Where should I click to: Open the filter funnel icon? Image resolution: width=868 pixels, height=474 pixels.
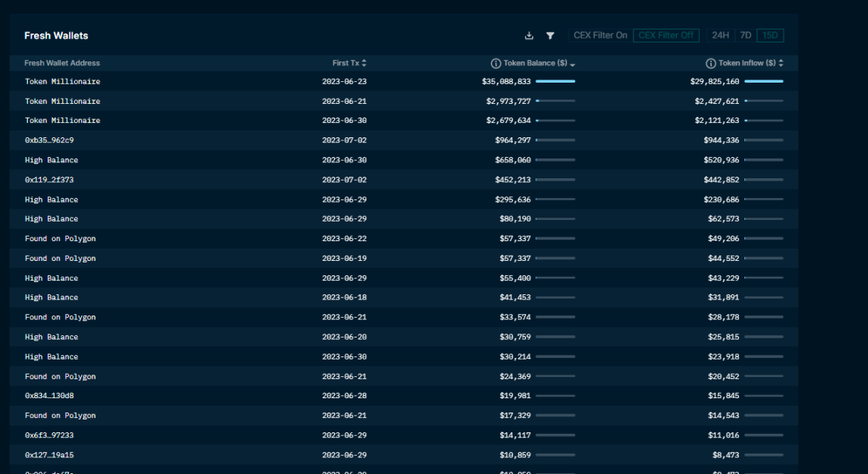tap(550, 36)
